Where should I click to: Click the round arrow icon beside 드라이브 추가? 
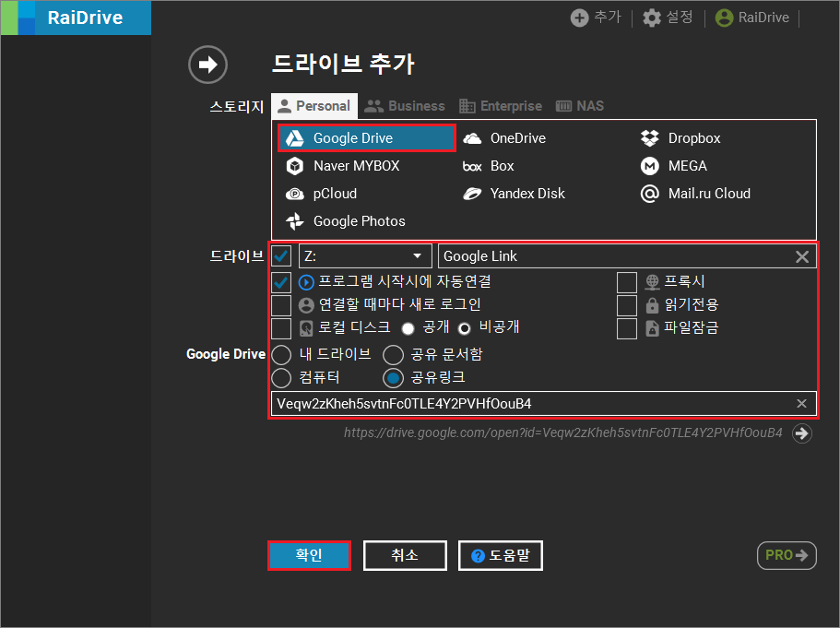(x=207, y=65)
